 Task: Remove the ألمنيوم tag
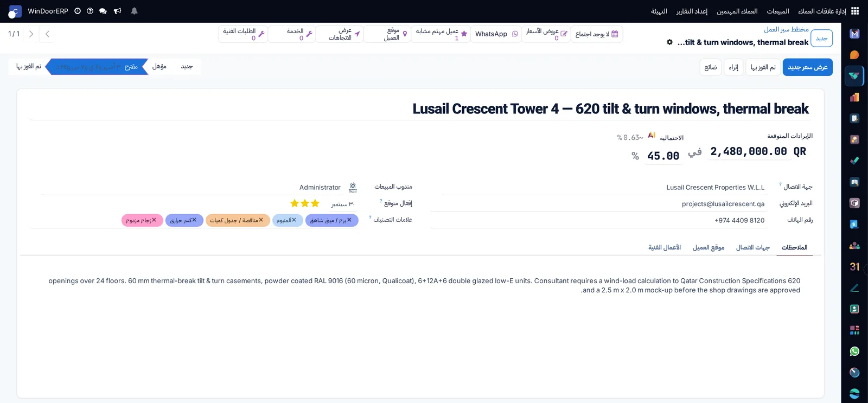click(x=294, y=220)
